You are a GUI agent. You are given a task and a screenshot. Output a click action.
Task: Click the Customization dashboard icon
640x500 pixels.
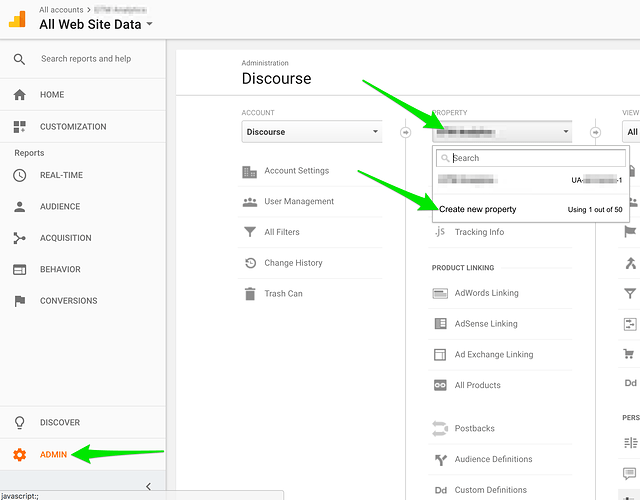coord(20,127)
